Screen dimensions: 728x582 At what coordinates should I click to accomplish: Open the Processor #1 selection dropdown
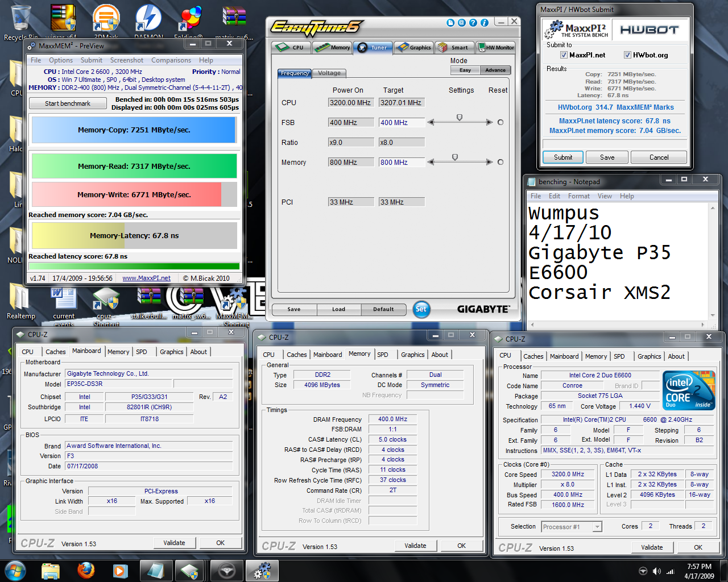[x=597, y=527]
